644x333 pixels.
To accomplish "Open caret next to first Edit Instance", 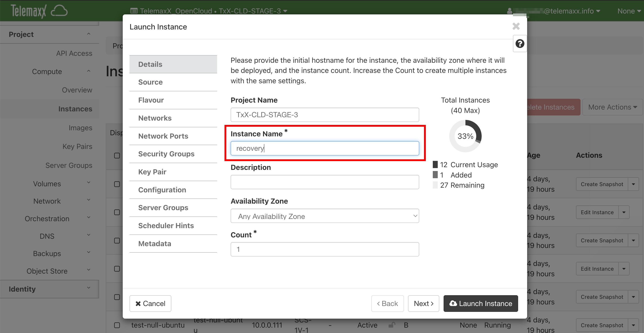I will 624,212.
